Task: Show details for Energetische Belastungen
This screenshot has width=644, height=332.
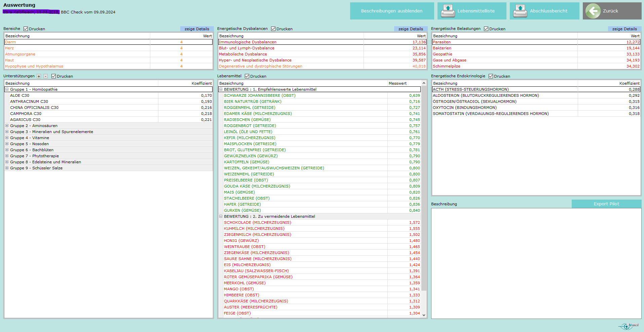Action: click(624, 29)
